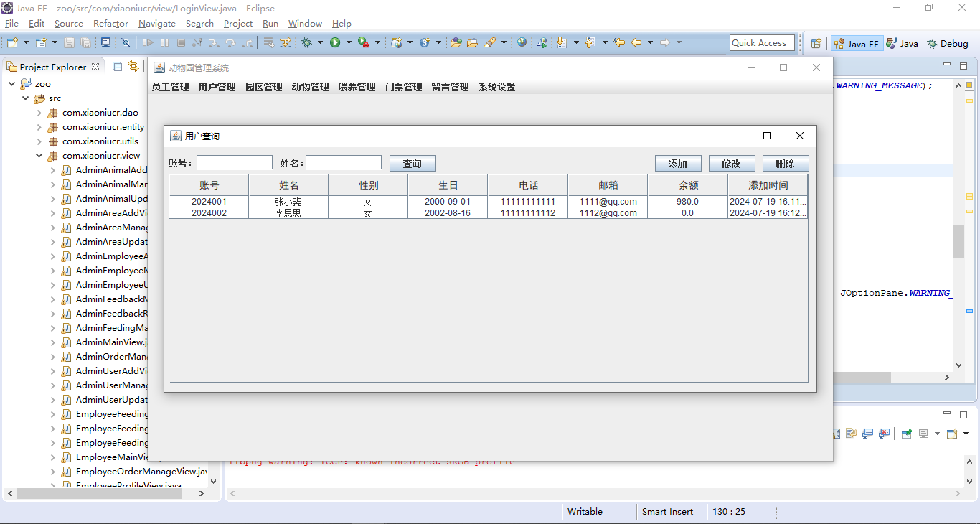
Task: Click the Open Web Browser globe icon
Action: click(x=522, y=42)
